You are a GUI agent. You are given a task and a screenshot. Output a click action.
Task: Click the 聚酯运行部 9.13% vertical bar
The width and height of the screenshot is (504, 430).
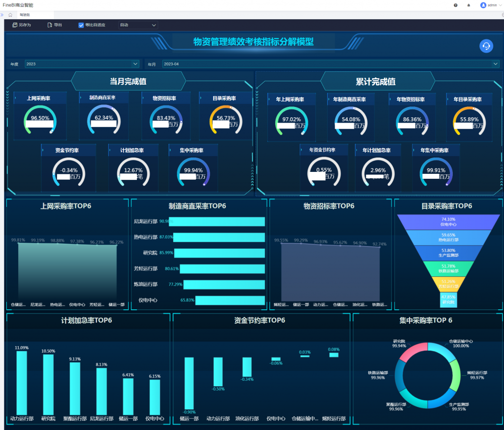pyautogui.click(x=75, y=389)
